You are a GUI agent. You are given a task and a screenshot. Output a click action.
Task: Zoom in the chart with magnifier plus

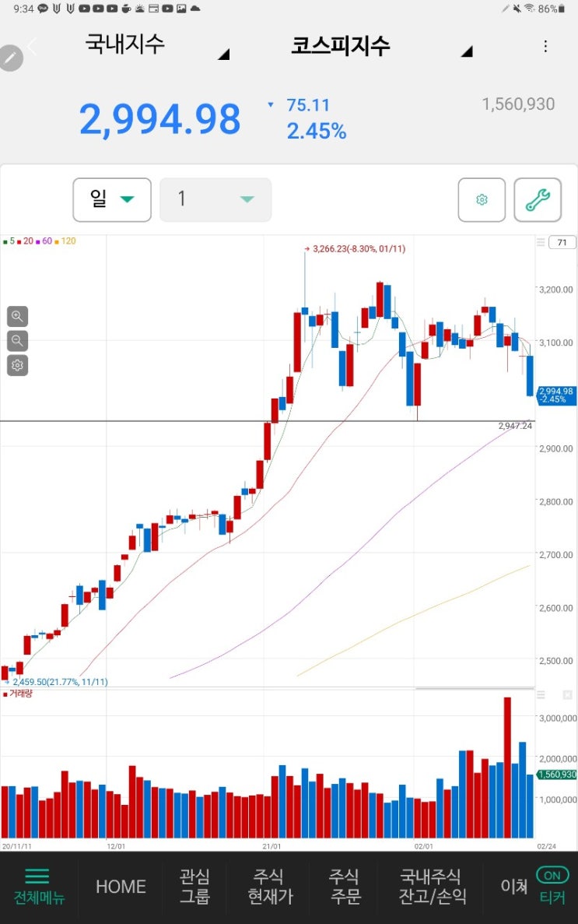(17, 317)
